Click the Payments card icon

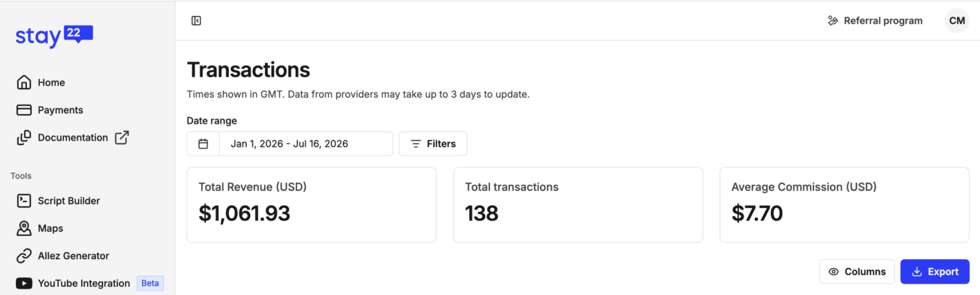24,110
